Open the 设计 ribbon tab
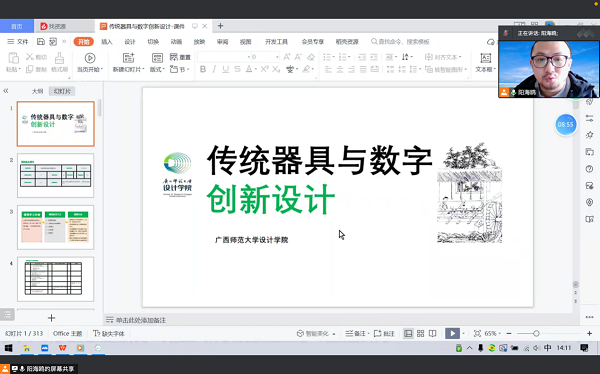 pos(130,41)
